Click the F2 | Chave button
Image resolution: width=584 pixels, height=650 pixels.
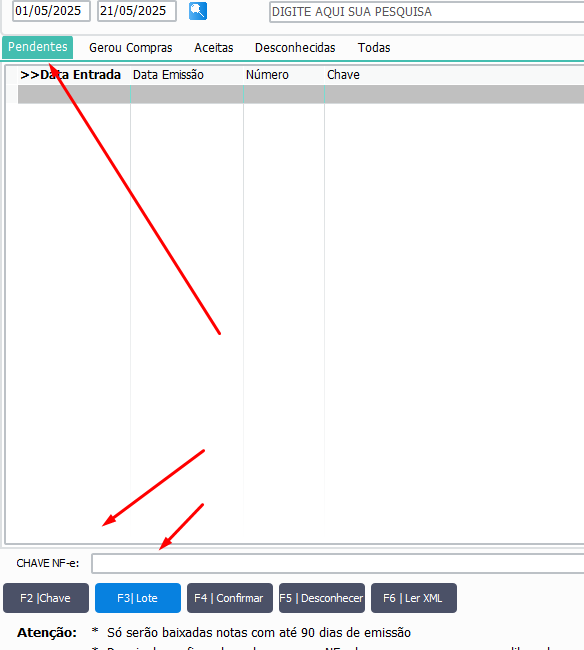coord(46,598)
